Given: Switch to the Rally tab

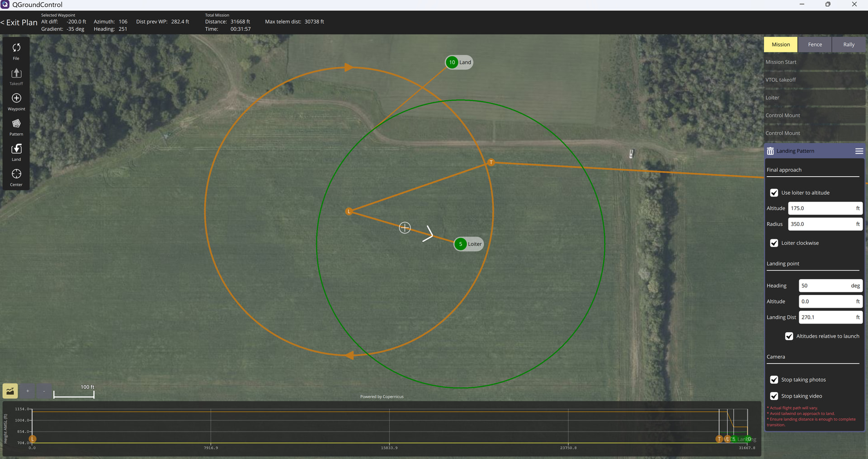Looking at the screenshot, I should [849, 45].
